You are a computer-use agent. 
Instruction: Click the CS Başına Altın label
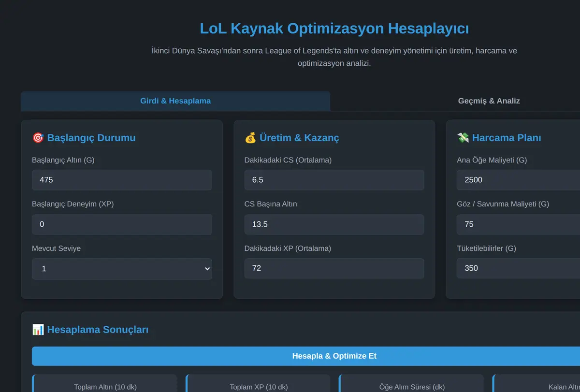coord(271,204)
